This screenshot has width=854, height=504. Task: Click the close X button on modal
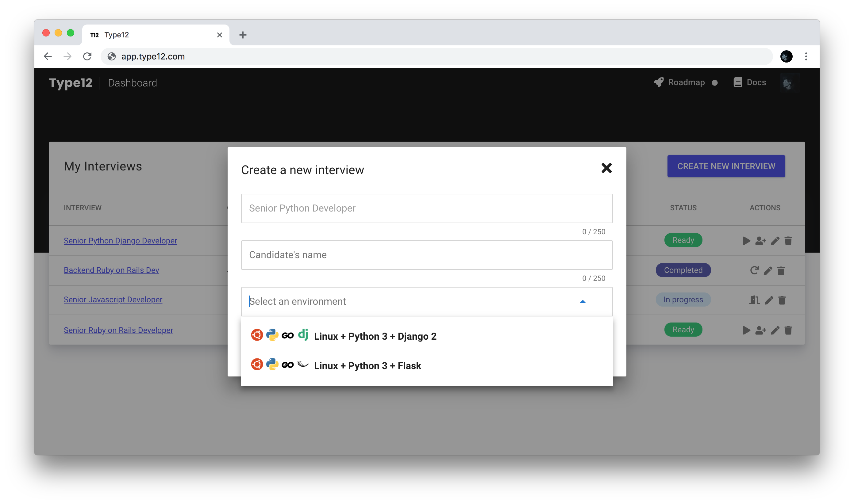[x=606, y=167]
